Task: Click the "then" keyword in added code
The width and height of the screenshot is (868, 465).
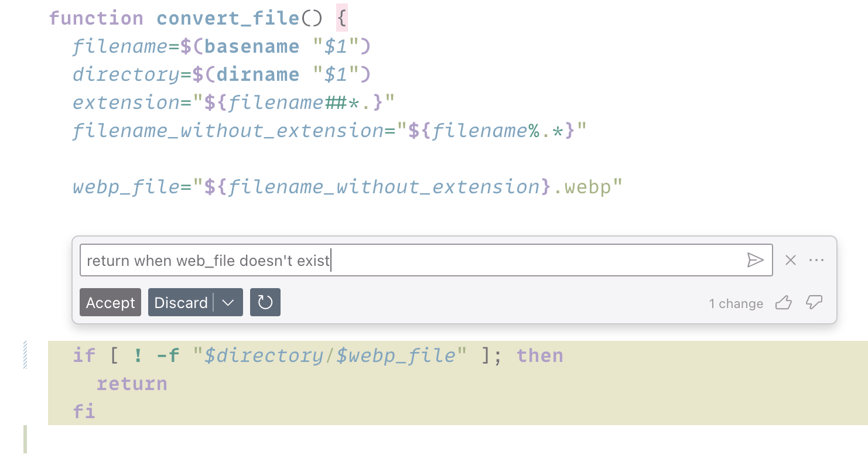Action: point(539,355)
